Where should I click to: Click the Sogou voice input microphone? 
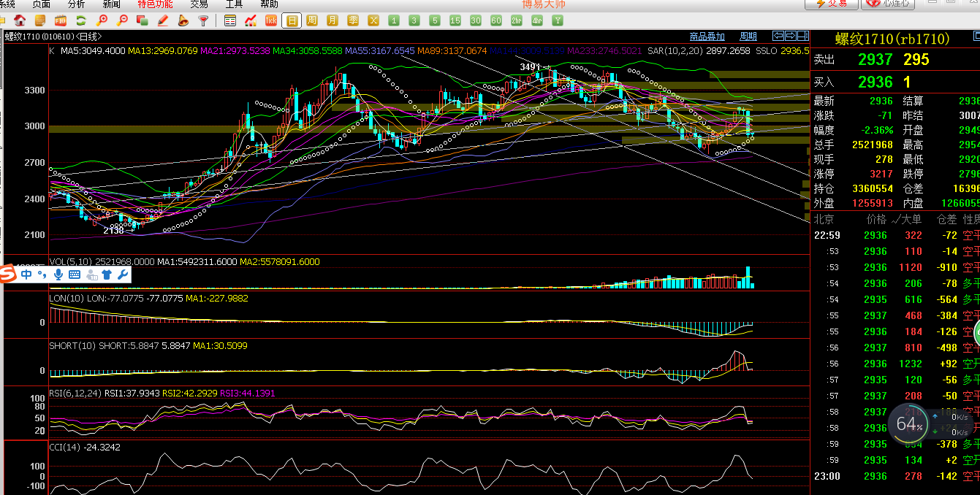pos(58,275)
